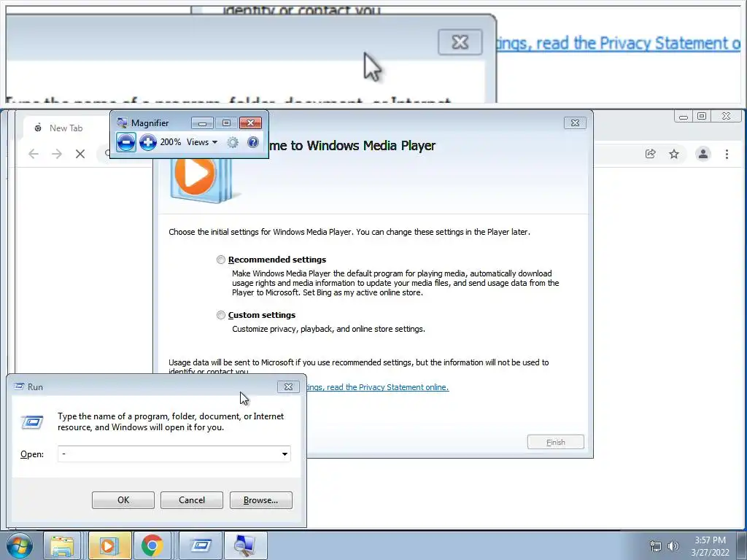Close the Magnifier window
This screenshot has width=747, height=560.
[x=251, y=123]
